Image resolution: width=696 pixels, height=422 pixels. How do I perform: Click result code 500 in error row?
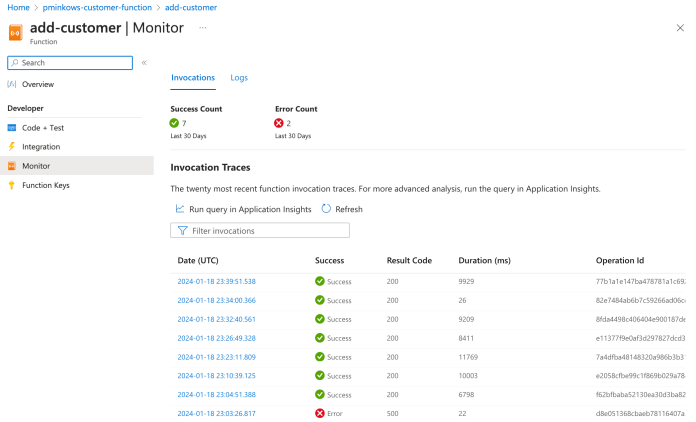[392, 413]
